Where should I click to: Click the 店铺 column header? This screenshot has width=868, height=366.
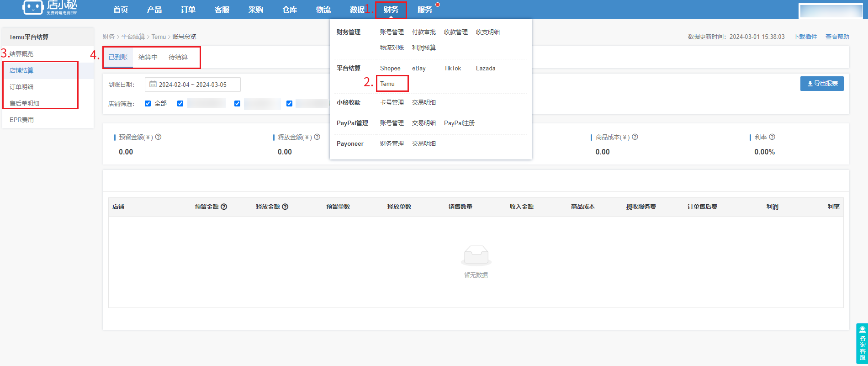(118, 207)
